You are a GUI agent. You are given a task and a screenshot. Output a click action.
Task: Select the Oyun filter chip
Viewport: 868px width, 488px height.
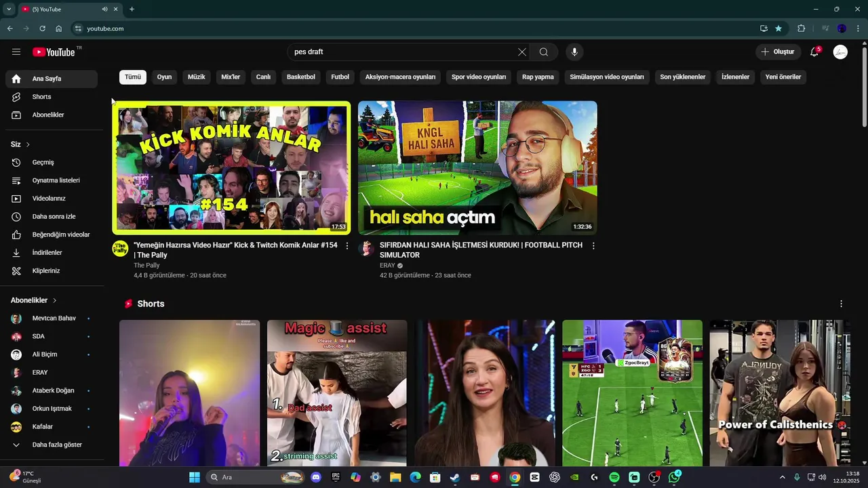click(x=164, y=77)
